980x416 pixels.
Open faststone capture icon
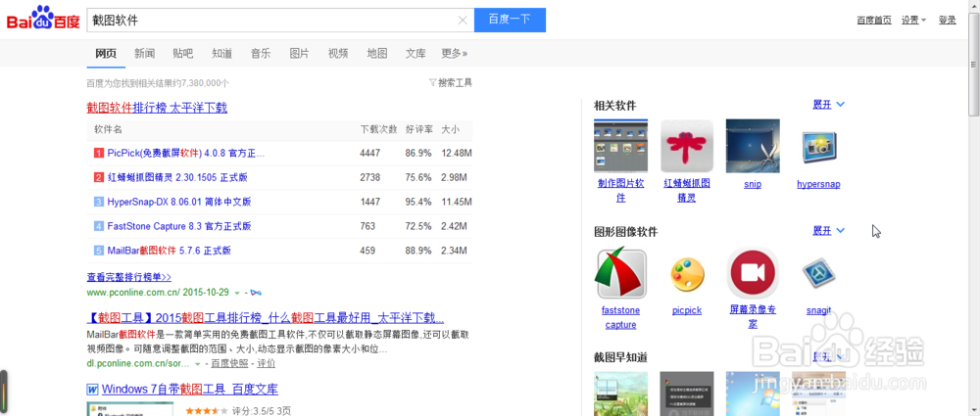620,273
